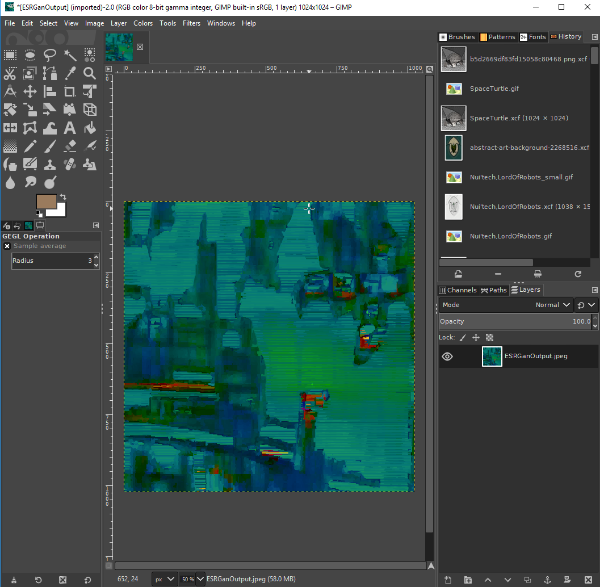Open the Filters menu
600x587 pixels.
(191, 22)
